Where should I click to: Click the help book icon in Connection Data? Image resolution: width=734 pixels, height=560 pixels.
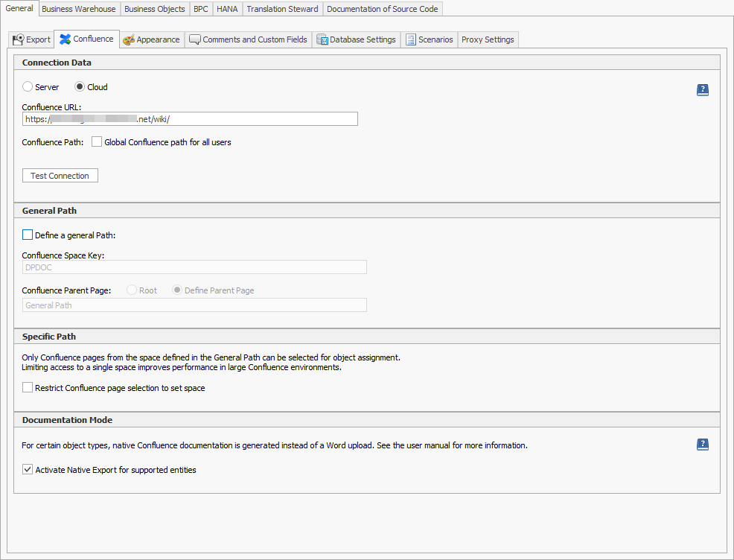pos(702,90)
